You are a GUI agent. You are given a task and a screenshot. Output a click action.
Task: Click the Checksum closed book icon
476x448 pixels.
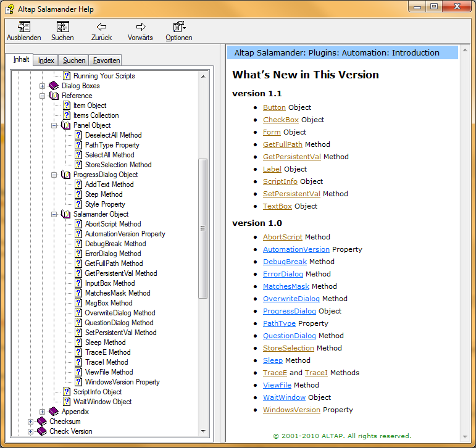point(42,421)
